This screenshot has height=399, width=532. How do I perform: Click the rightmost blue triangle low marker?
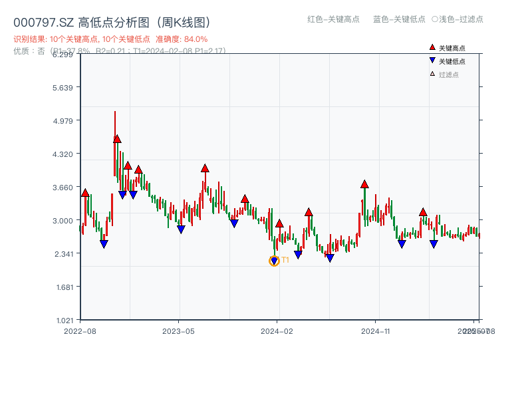[x=432, y=244]
